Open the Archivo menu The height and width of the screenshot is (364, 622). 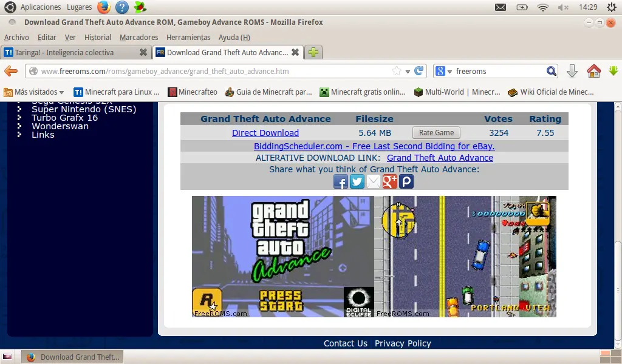(x=16, y=37)
